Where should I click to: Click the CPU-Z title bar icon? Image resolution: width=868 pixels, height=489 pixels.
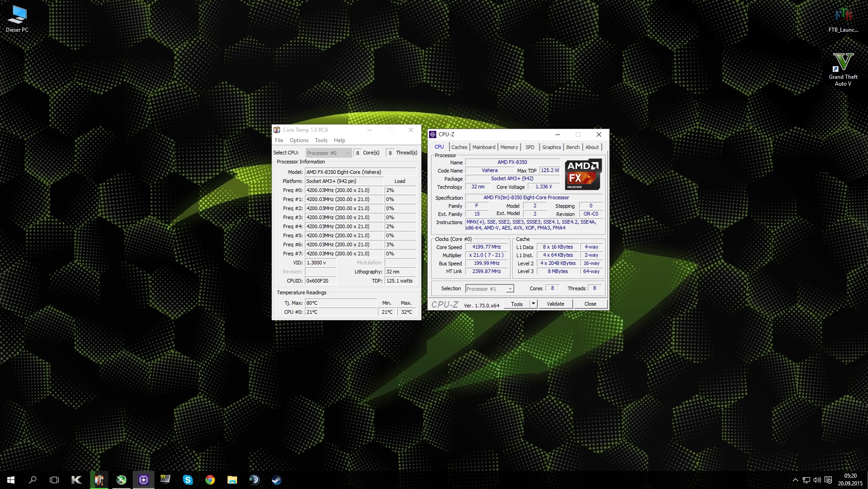433,134
